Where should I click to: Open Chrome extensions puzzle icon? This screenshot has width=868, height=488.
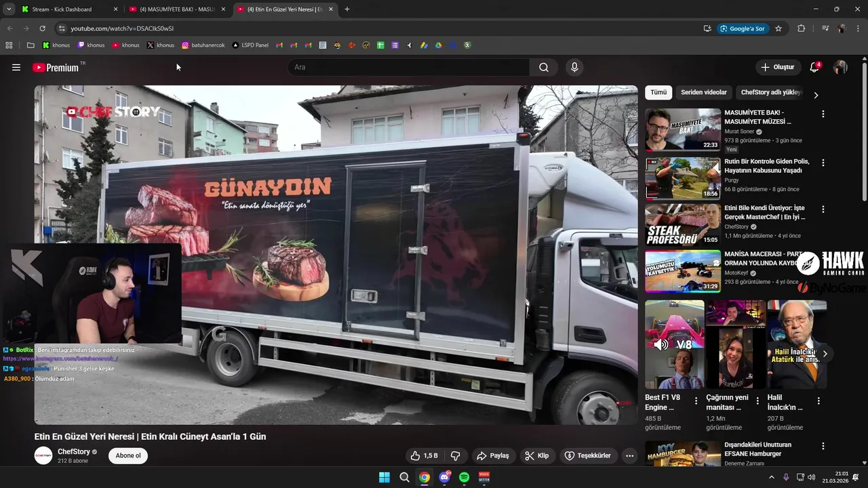(801, 28)
